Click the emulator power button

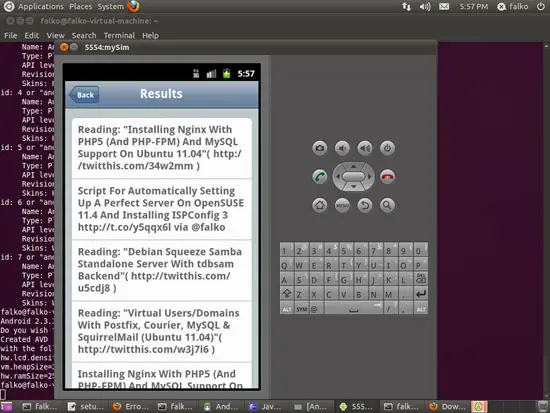click(x=387, y=148)
